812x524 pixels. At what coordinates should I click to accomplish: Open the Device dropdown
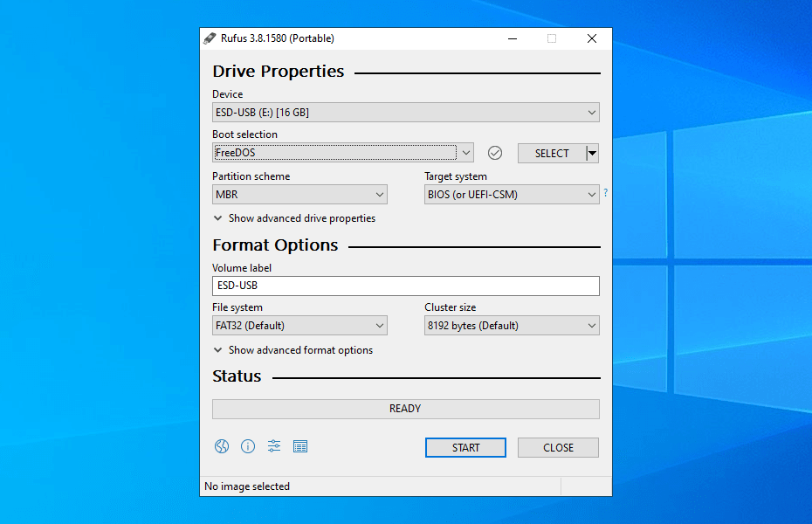(405, 113)
